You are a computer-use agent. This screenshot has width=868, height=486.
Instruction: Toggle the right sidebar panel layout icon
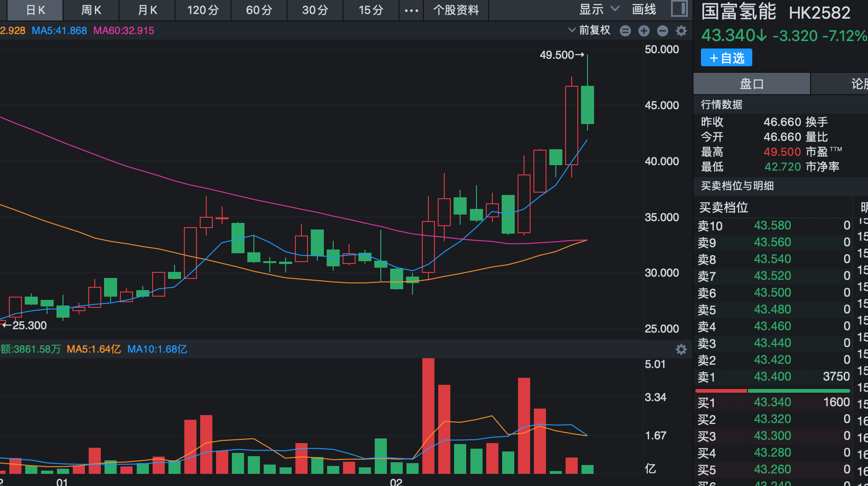[x=679, y=9]
